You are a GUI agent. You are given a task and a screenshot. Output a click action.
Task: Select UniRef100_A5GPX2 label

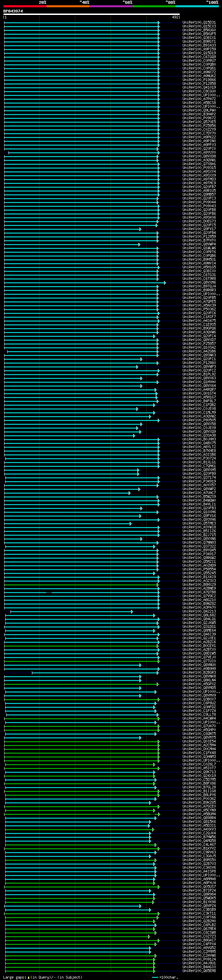(x=199, y=685)
